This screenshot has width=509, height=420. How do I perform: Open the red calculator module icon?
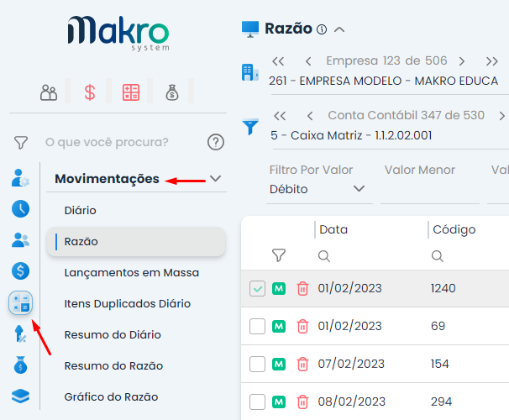point(131,92)
